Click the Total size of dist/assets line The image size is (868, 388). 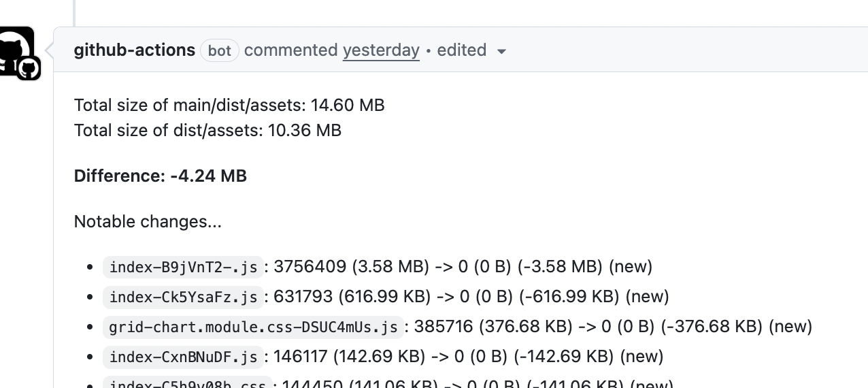[x=207, y=130]
